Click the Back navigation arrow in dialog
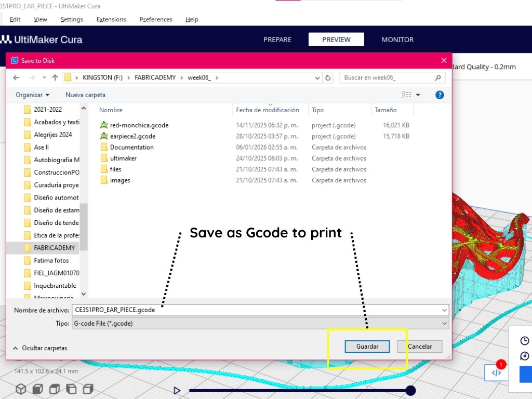This screenshot has width=532, height=399. point(16,78)
